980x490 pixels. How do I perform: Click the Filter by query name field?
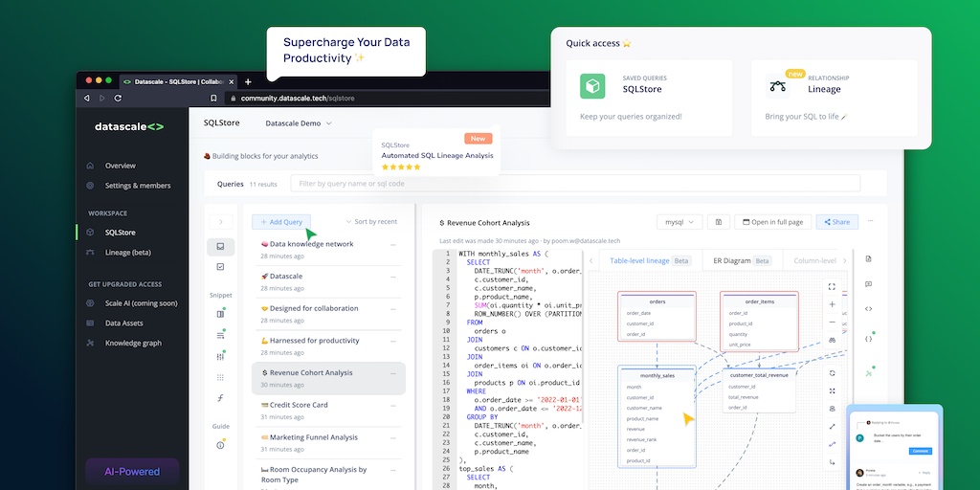(575, 184)
